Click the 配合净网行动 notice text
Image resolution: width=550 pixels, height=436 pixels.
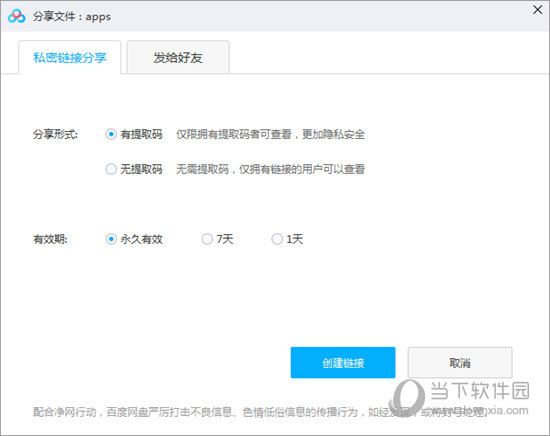tap(260, 412)
